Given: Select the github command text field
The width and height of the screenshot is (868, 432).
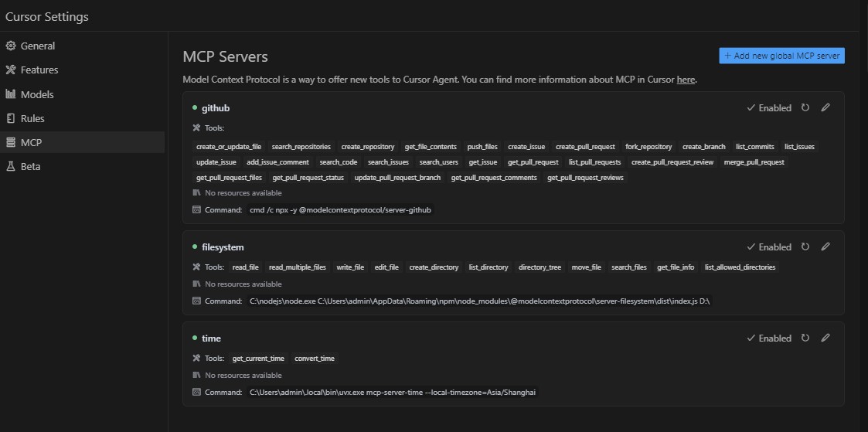Looking at the screenshot, I should pos(340,210).
